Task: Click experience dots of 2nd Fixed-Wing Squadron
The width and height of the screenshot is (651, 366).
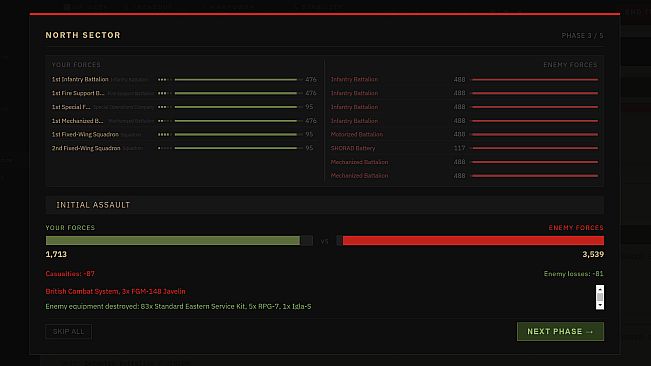Action: [x=164, y=148]
